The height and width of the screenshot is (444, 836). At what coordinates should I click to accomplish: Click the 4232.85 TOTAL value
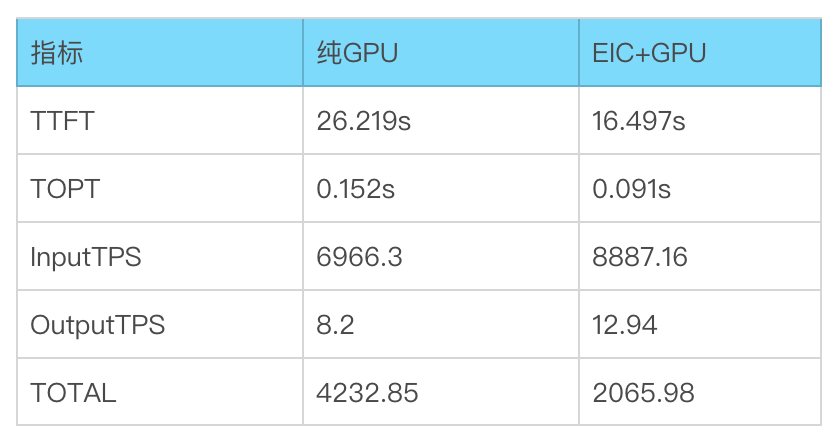[x=367, y=393]
